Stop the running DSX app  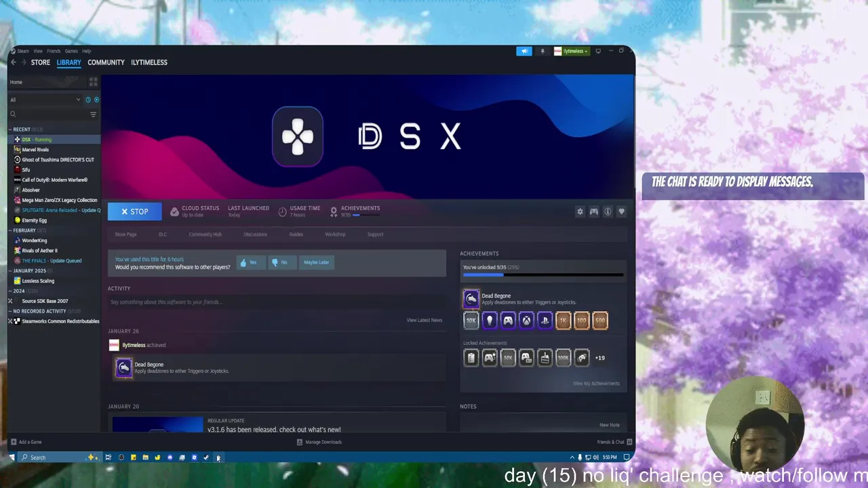click(x=135, y=211)
